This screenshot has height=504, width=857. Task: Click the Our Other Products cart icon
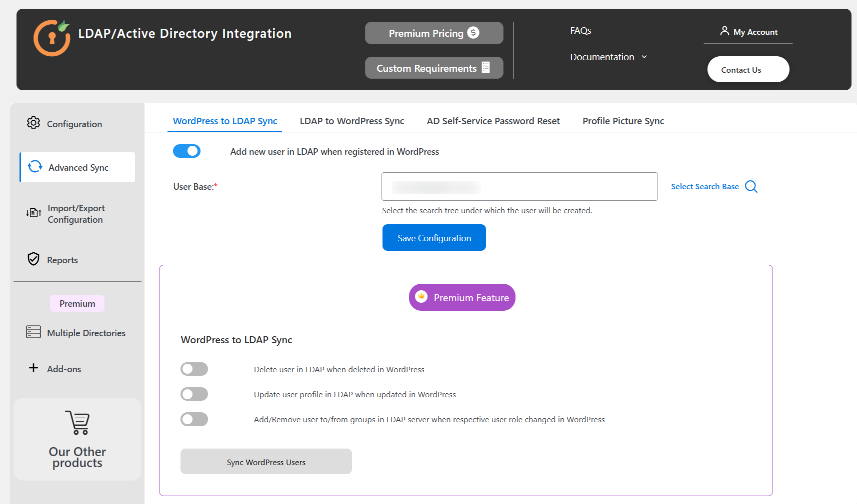point(78,423)
